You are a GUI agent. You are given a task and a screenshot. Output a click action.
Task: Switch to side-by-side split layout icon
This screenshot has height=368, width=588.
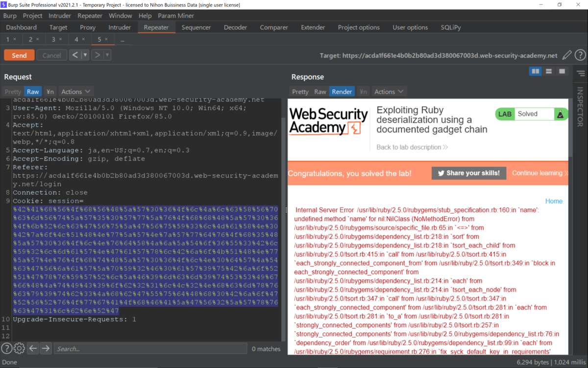coord(536,72)
